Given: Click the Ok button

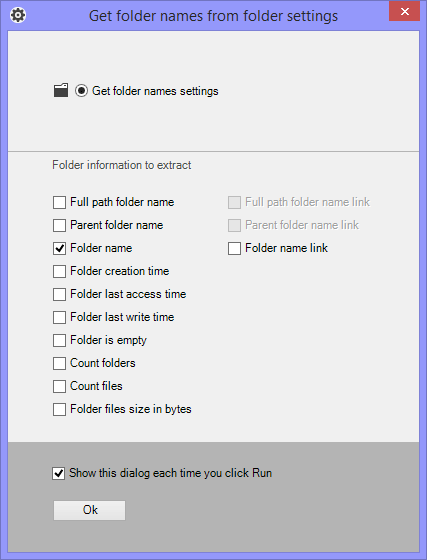Looking at the screenshot, I should (x=90, y=510).
